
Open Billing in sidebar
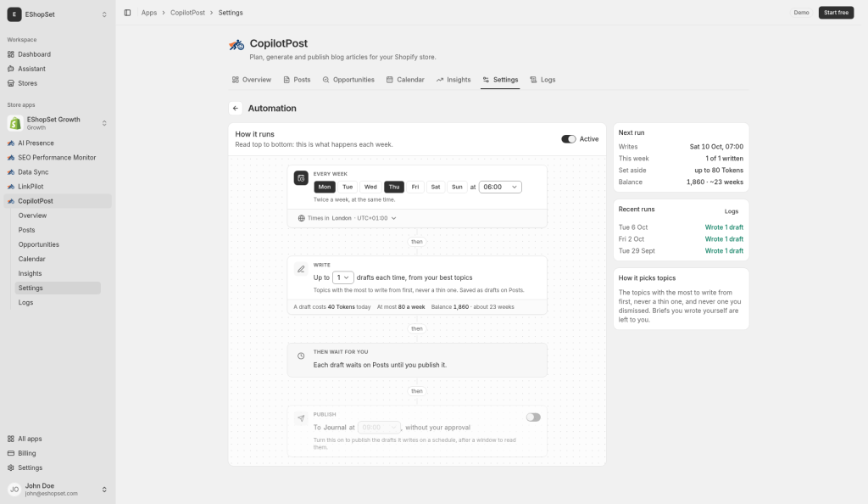(x=58, y=453)
